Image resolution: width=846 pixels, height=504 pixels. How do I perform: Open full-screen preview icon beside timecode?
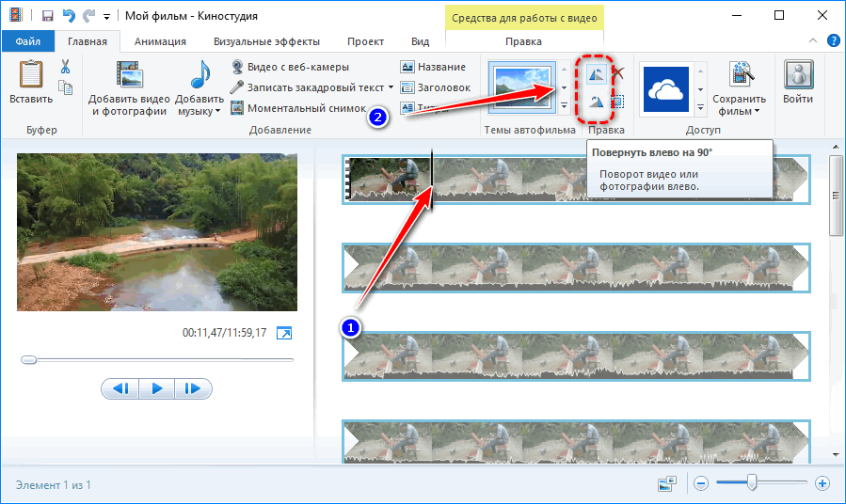tap(284, 333)
